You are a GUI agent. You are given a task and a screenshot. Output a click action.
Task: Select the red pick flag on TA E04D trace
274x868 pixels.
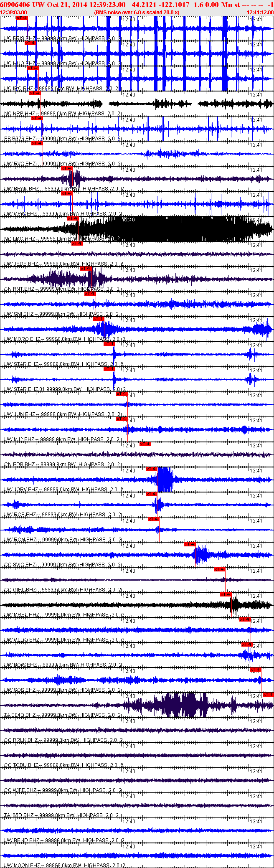point(268,695)
